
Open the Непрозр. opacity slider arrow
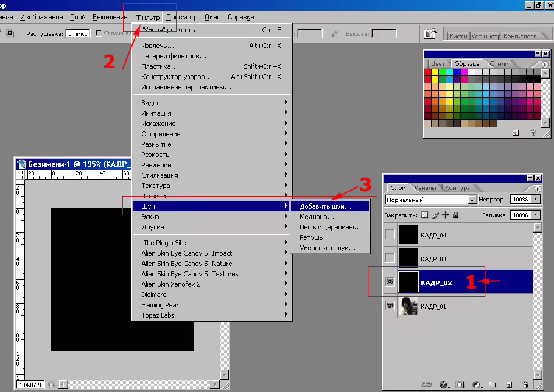point(536,199)
